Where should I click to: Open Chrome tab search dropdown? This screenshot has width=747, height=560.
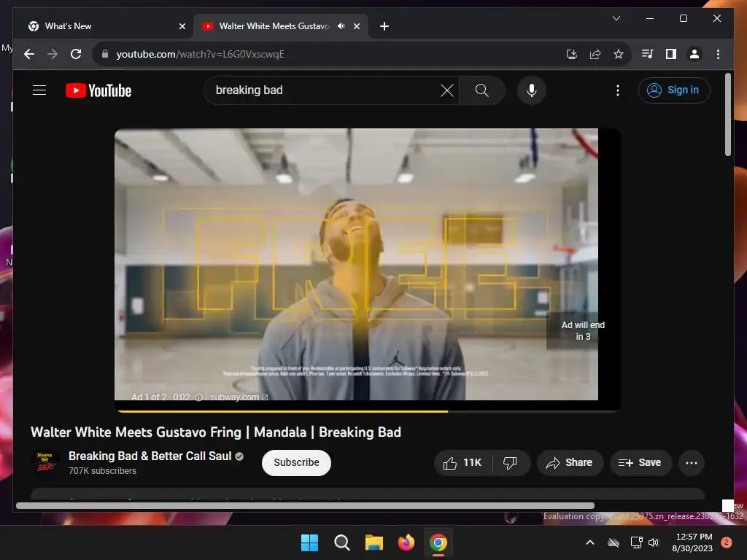coord(616,18)
